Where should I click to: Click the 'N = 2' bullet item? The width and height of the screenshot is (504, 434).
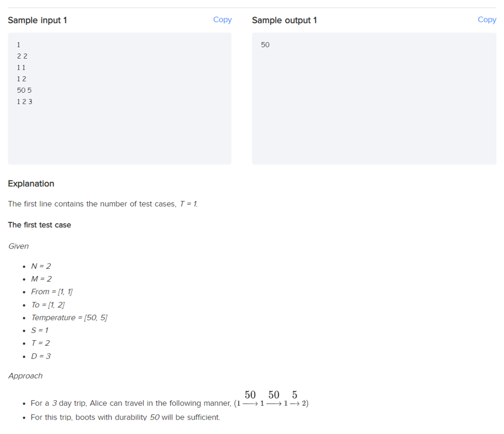click(x=41, y=266)
